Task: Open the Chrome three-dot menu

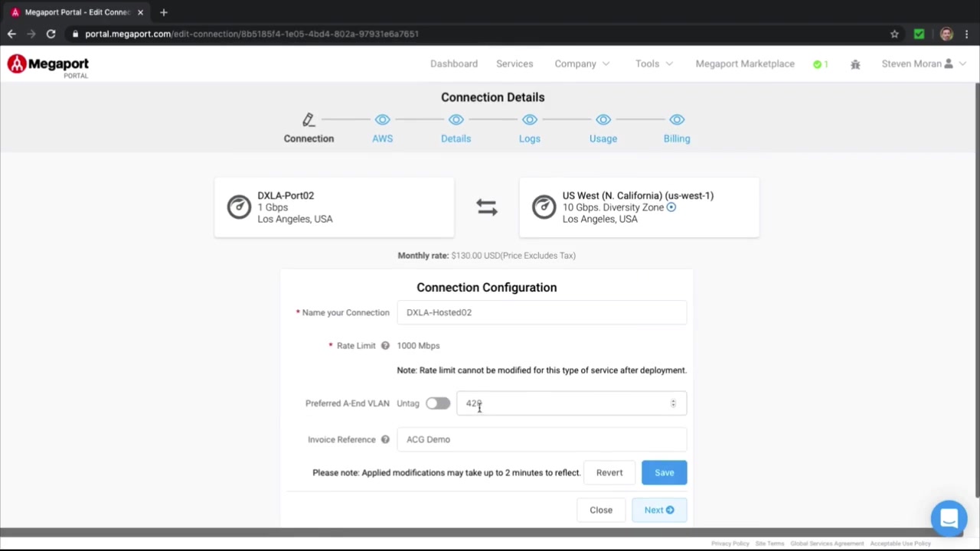Action: (x=967, y=34)
